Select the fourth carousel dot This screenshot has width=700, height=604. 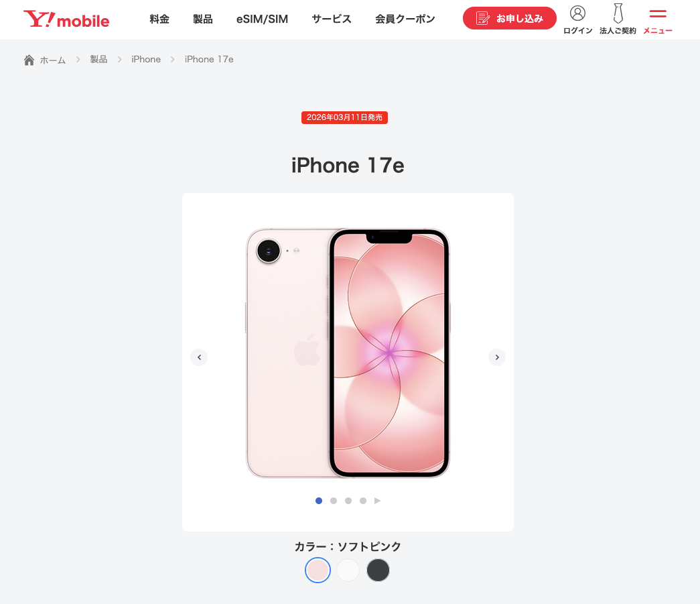click(363, 501)
